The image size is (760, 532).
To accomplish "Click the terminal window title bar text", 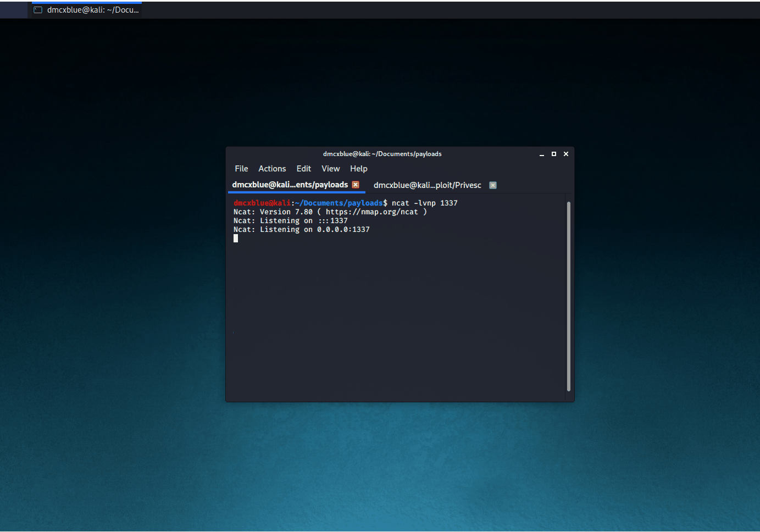I will [382, 154].
